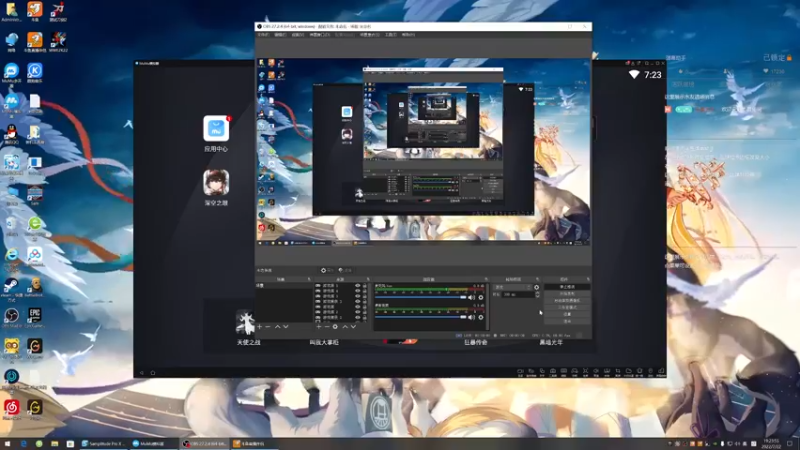Open the 桌面音频 audio settings gear
Viewport: 800px width, 450px height.
(x=481, y=317)
